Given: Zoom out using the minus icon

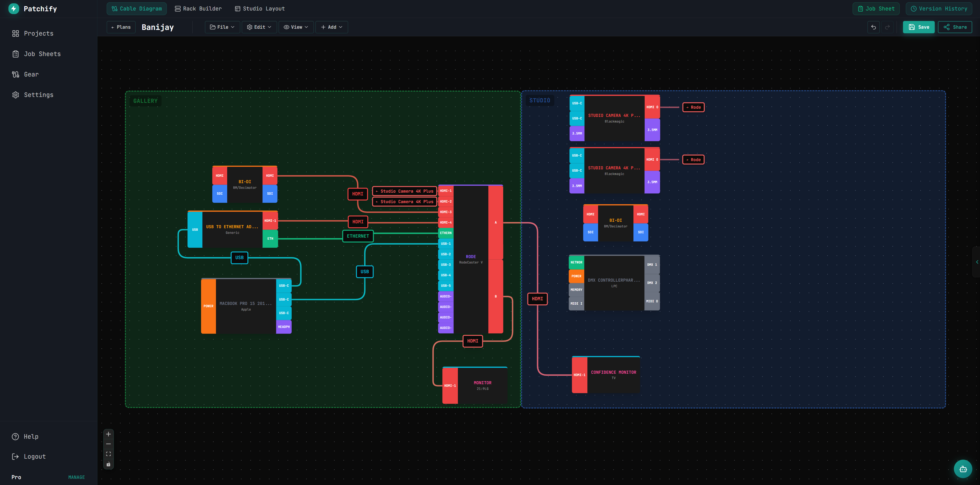Looking at the screenshot, I should (x=108, y=444).
